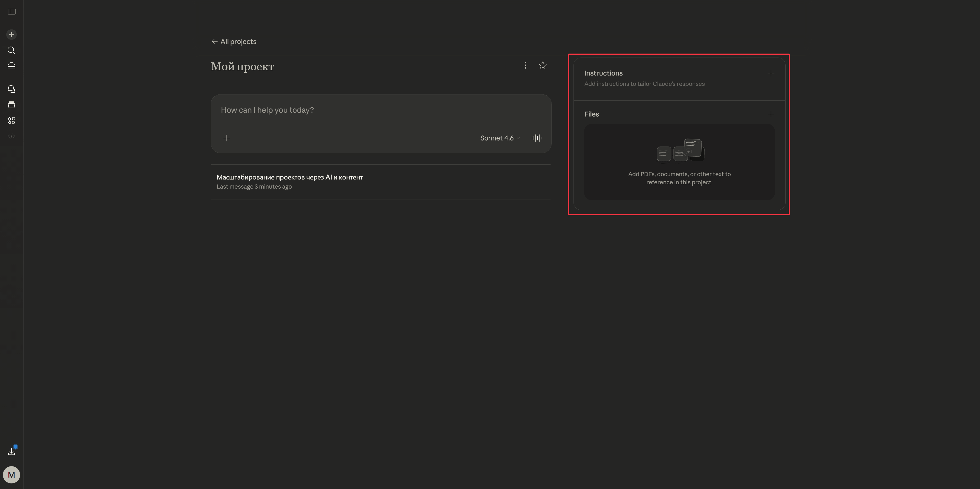Open Chats from the sidebar
The image size is (980, 489).
[x=11, y=89]
